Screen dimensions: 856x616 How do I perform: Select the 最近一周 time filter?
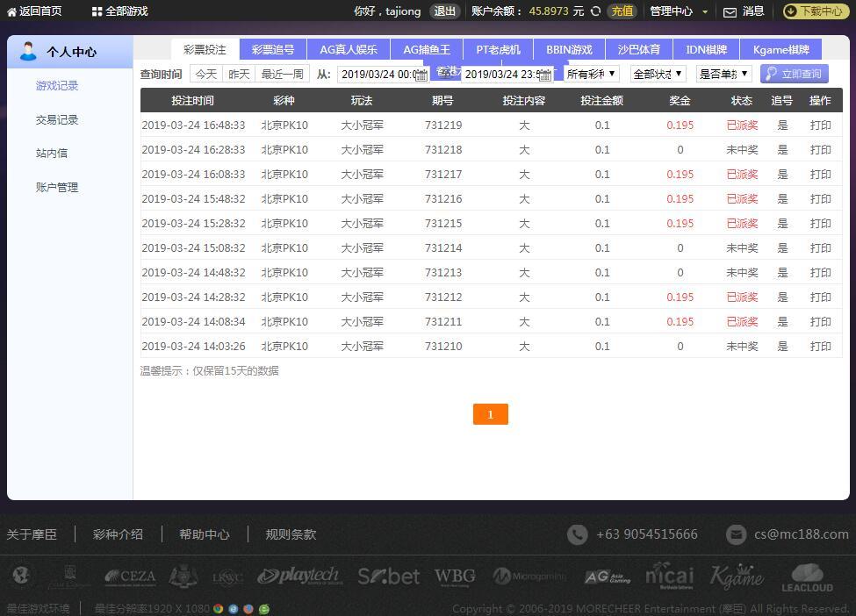click(282, 74)
